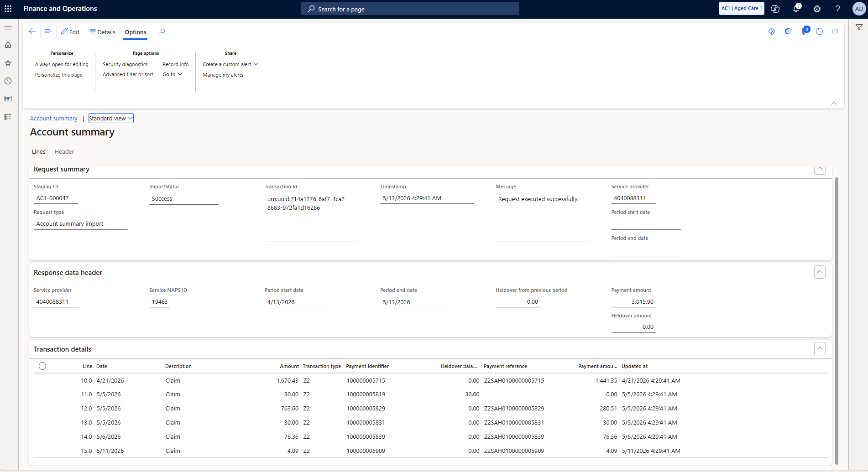Switch to the Header tab
The image size is (868, 472).
pos(64,152)
